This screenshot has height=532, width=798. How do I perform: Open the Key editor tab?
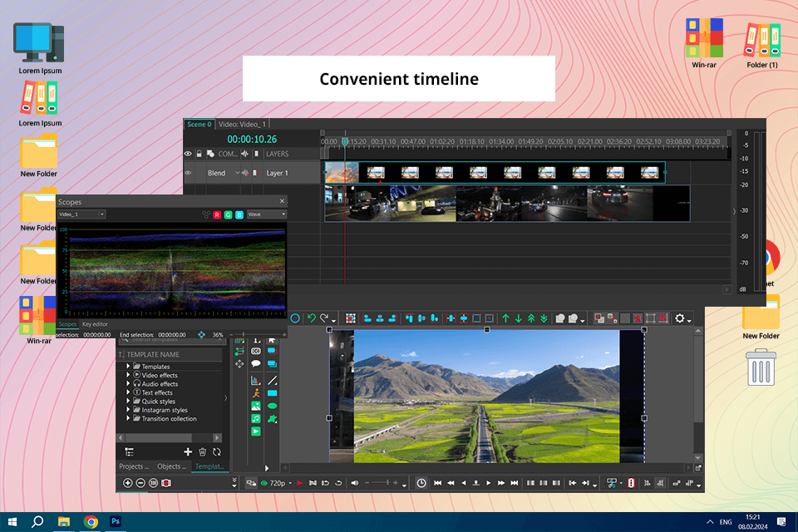(x=95, y=324)
